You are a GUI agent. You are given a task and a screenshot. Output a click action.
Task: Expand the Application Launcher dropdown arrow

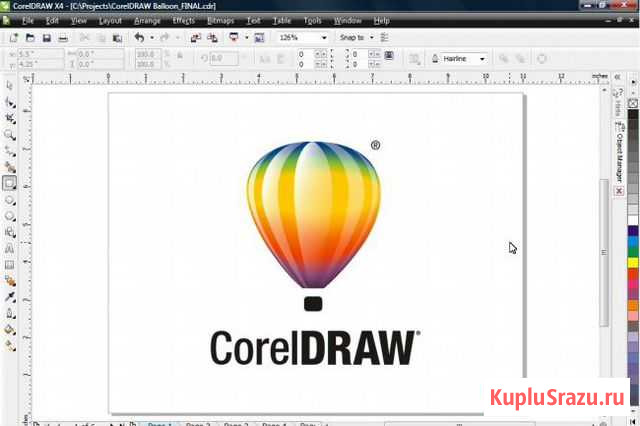click(247, 38)
